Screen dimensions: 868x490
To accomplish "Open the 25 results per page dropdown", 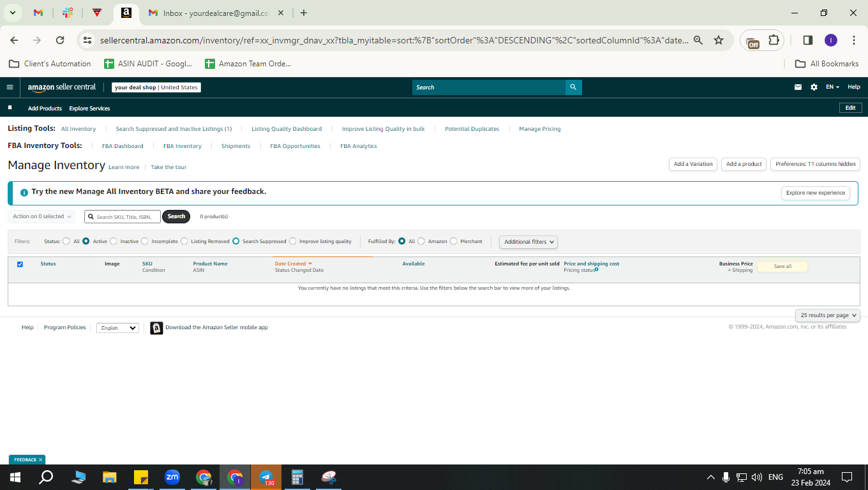I will 828,315.
